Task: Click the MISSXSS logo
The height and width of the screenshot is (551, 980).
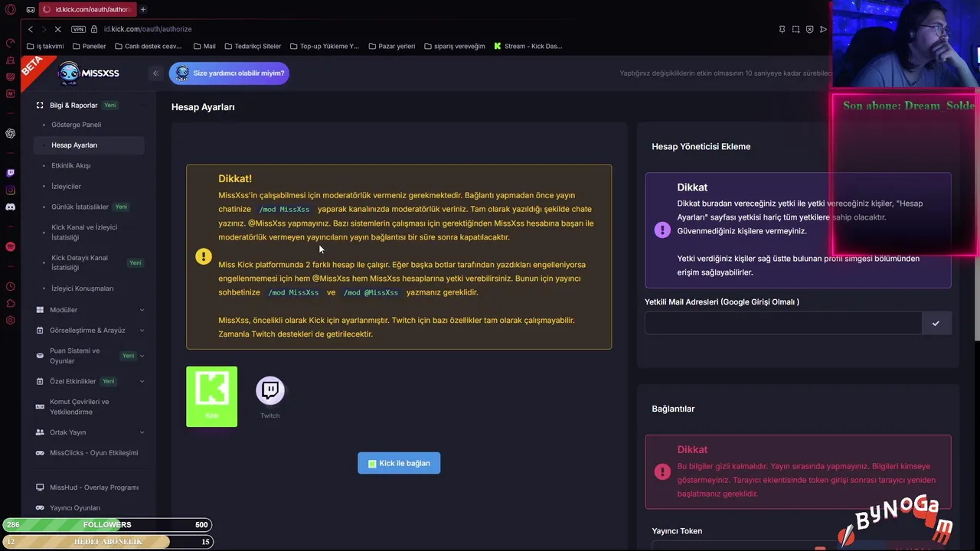Action: pyautogui.click(x=89, y=73)
